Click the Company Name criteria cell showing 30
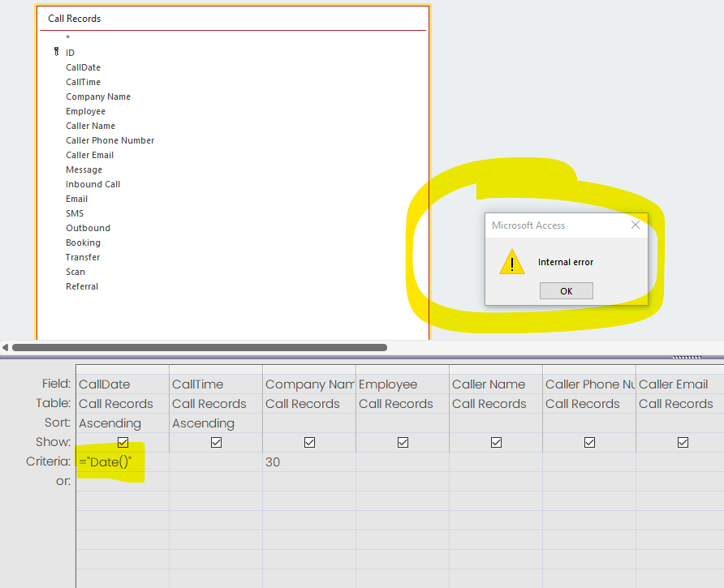 click(x=308, y=461)
